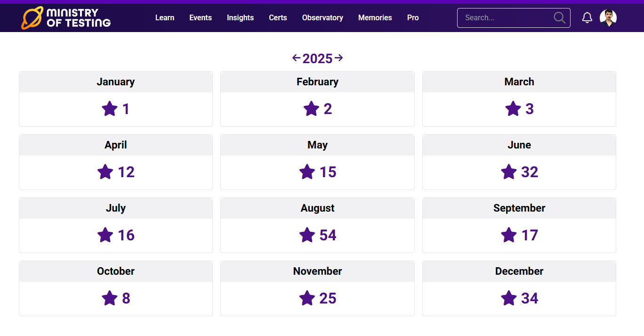Click the Ministry of Testing planet logo
644x336 pixels.
coord(32,18)
